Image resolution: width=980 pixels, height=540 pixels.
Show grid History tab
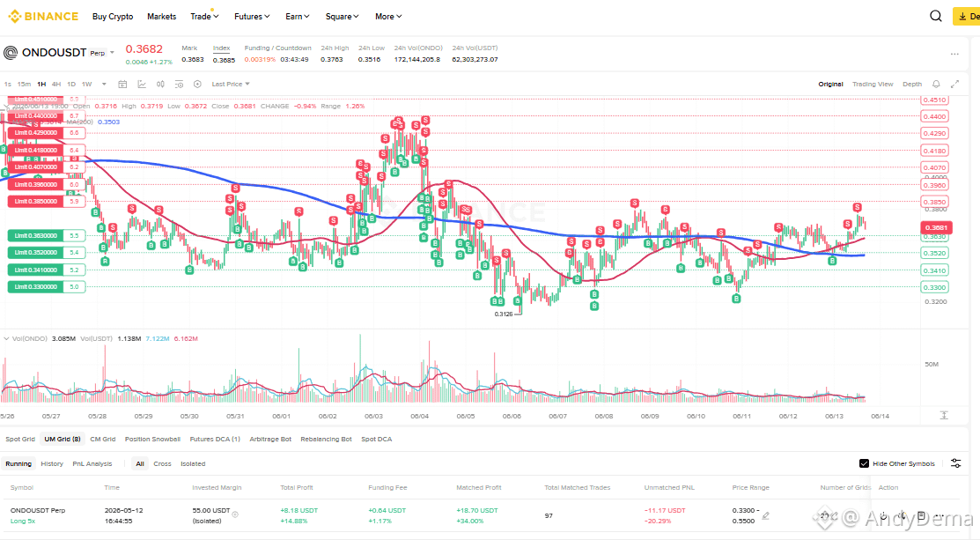(x=52, y=463)
